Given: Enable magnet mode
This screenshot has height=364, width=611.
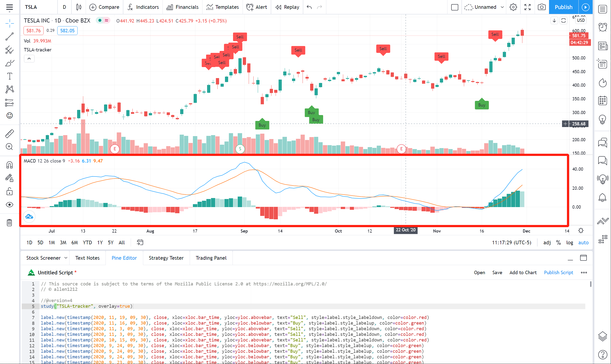Looking at the screenshot, I should pyautogui.click(x=9, y=165).
